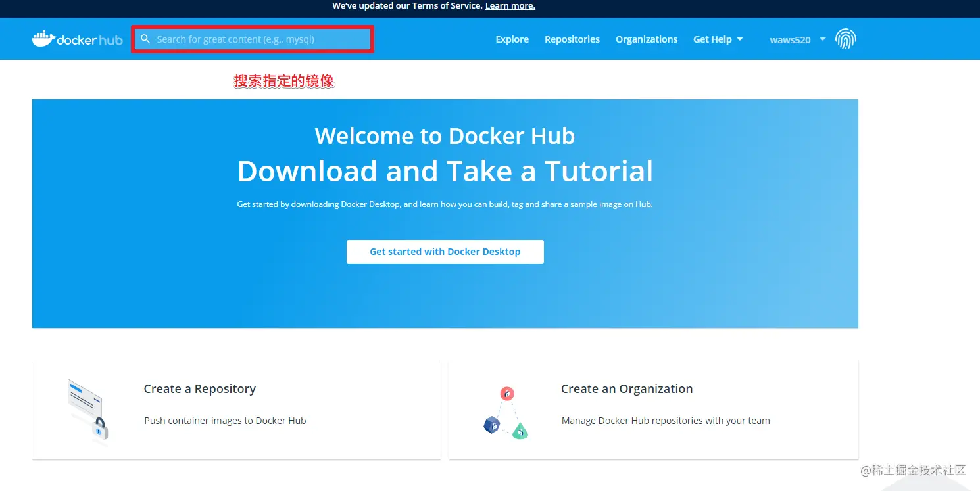Click Get started with Docker Desktop
Image resolution: width=980 pixels, height=491 pixels.
445,252
